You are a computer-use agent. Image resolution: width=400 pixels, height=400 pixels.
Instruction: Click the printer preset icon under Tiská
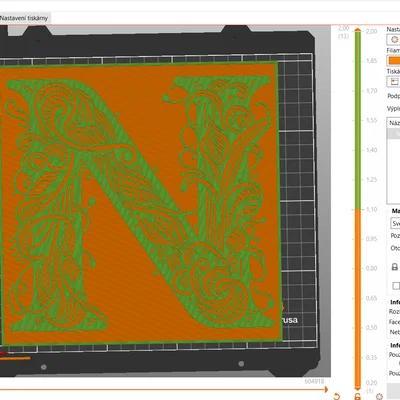[x=394, y=82]
